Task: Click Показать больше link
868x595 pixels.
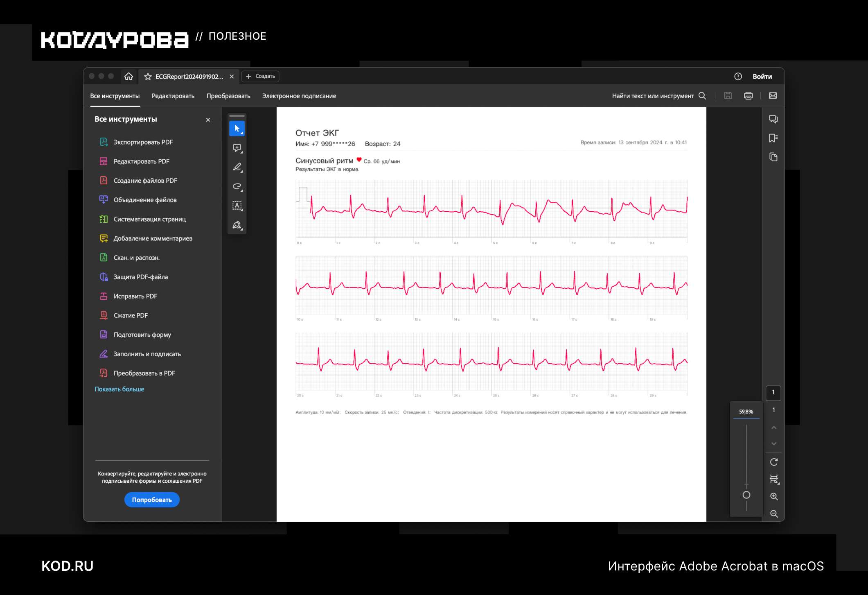Action: (x=119, y=389)
